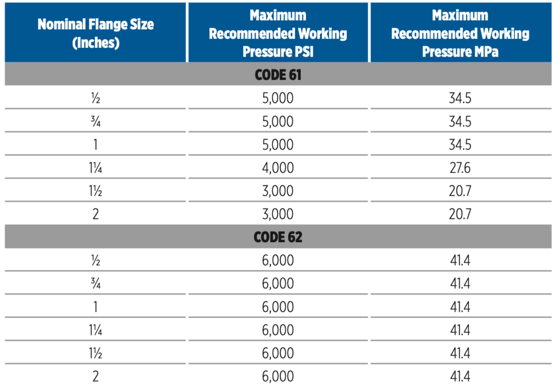
Task: Select the CODE 61 section heading
Action: tap(278, 75)
